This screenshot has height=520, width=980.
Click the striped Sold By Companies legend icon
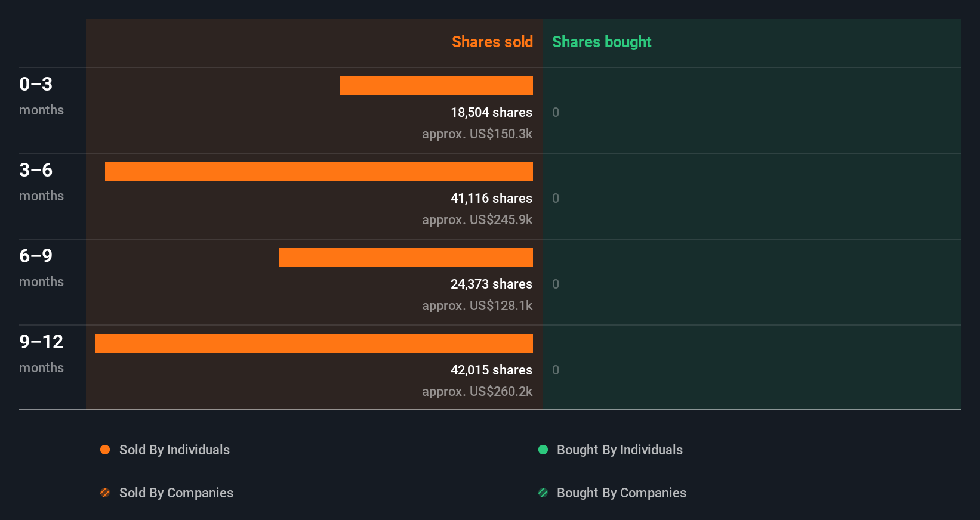(105, 493)
